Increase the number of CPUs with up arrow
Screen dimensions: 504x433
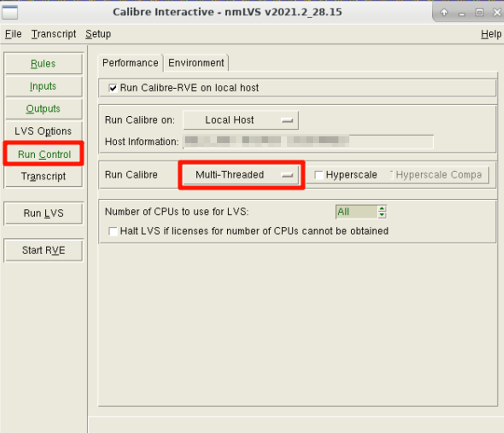[382, 209]
